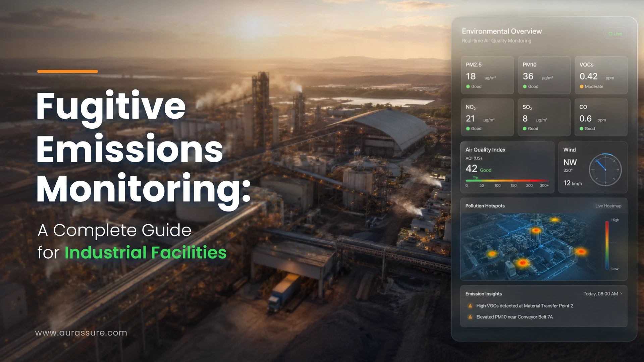Click the Pollution Hotspots heading
This screenshot has height=362, width=644.
point(485,206)
